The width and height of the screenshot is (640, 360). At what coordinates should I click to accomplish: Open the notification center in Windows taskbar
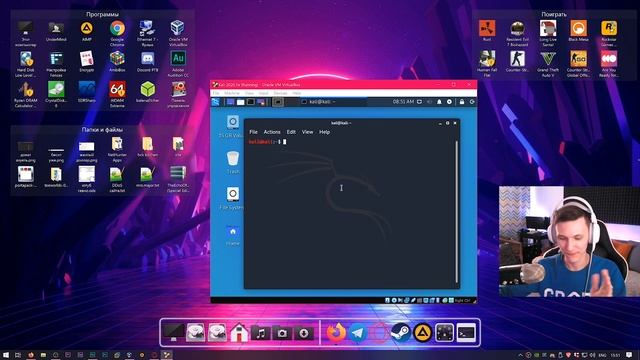(629, 355)
